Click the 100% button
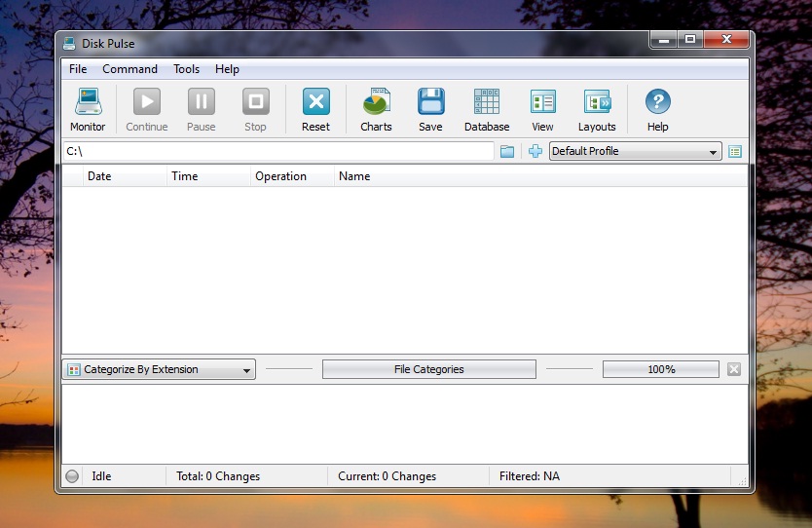This screenshot has height=528, width=812. [x=661, y=369]
